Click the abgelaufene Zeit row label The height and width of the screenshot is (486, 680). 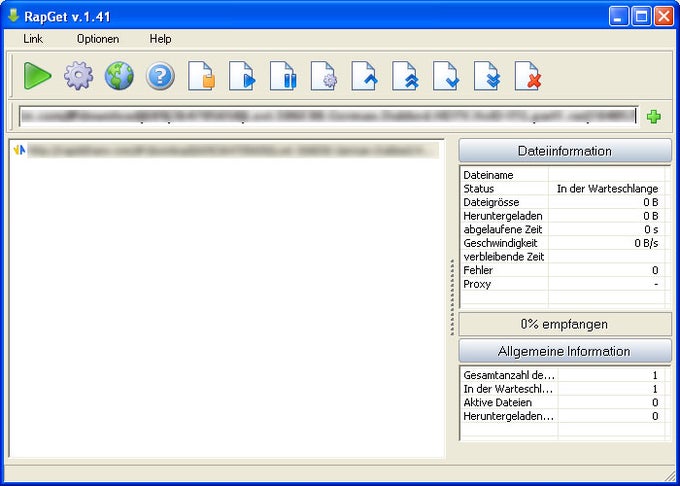coord(503,229)
